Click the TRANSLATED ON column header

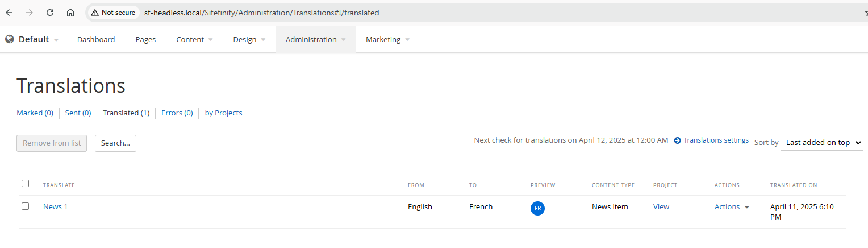[x=794, y=185]
